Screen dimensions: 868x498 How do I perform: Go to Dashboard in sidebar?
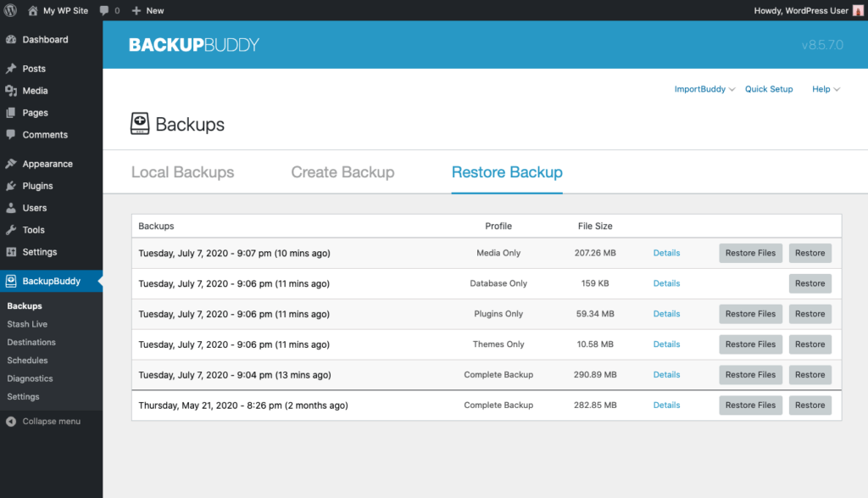[x=46, y=39]
